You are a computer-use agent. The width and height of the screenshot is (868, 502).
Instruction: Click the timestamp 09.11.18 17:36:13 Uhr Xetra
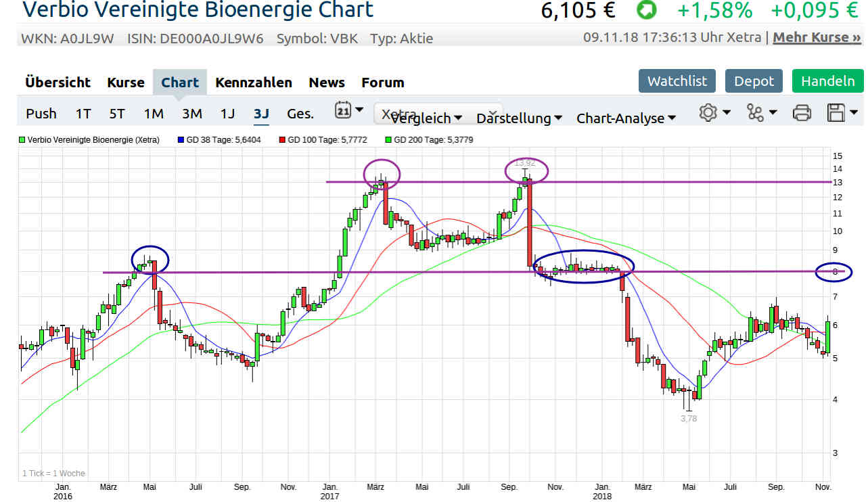click(x=672, y=37)
